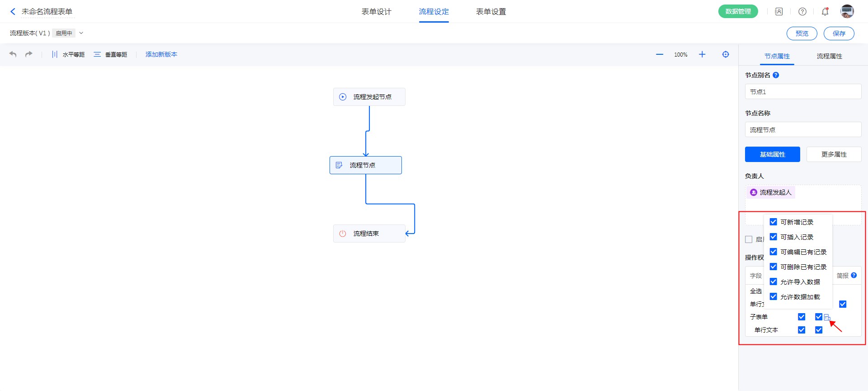Screen dimensions: 868x391
Task: Open the notification bell
Action: (x=825, y=12)
